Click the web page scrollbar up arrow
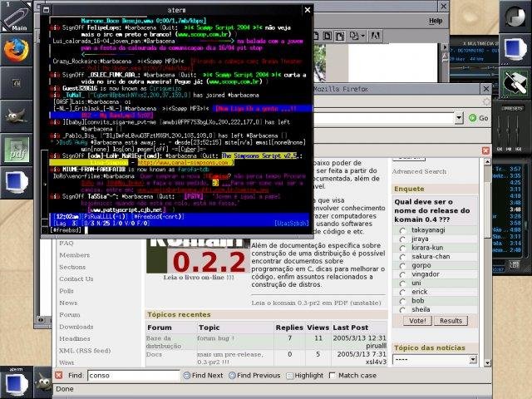 point(488,161)
